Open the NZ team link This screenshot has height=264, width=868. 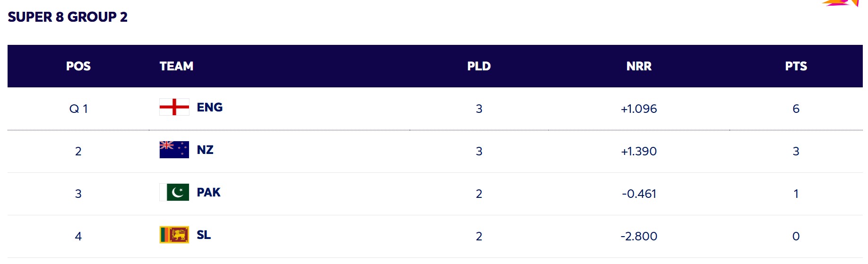tap(205, 150)
